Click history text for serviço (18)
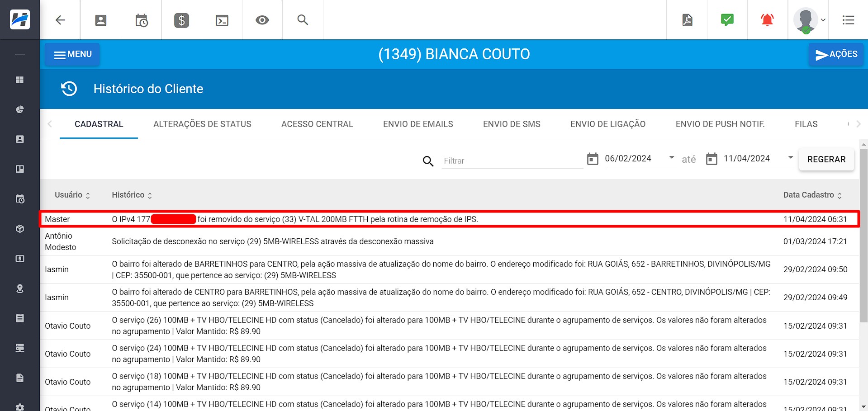The width and height of the screenshot is (868, 411). pyautogui.click(x=439, y=382)
